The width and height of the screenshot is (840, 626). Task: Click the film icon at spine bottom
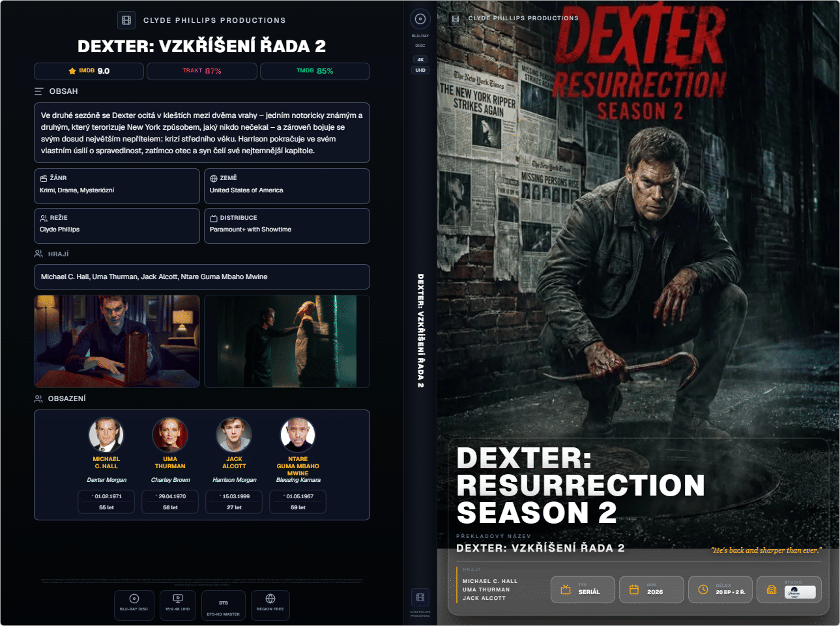click(x=420, y=597)
